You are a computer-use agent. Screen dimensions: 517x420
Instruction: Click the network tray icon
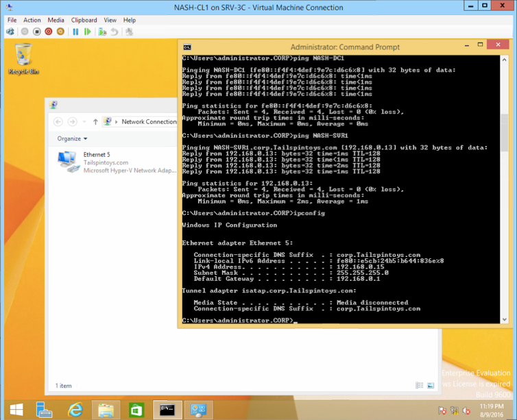click(455, 410)
